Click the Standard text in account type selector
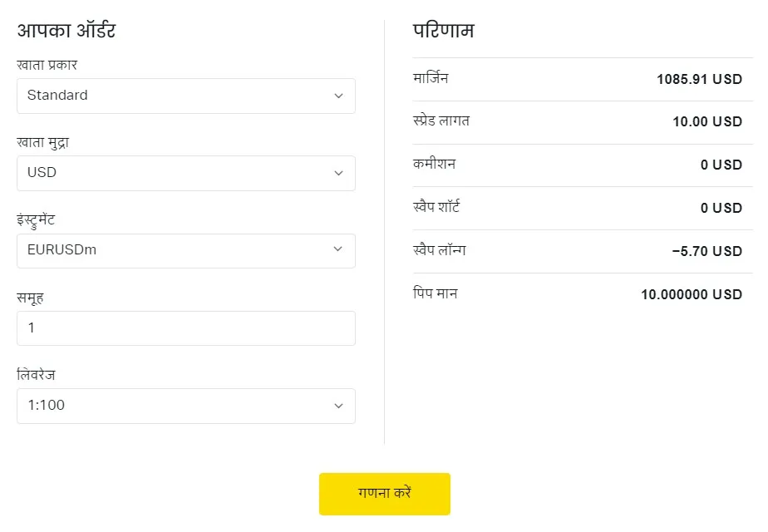 point(58,96)
